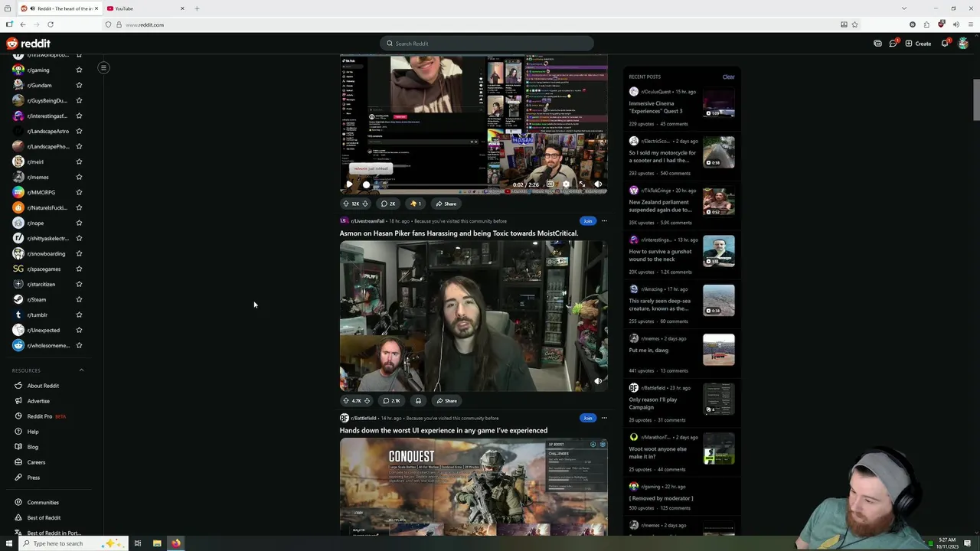
Task: Open Best of Reddit in sidebar
Action: coord(44,518)
